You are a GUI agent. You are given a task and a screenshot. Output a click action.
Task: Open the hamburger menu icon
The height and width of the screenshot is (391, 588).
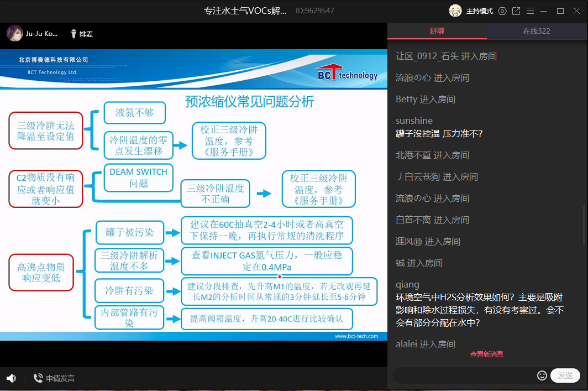(x=530, y=11)
